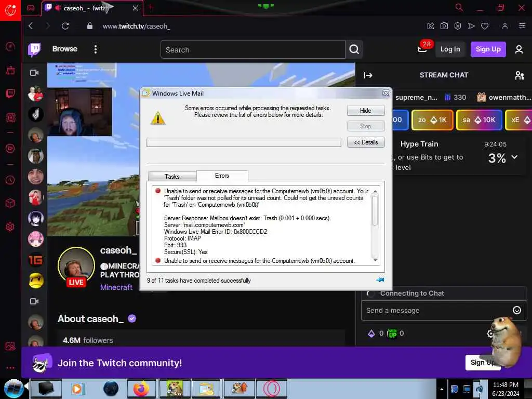
Task: Select the caseoh_ - Twitch browser tab
Action: point(91,8)
